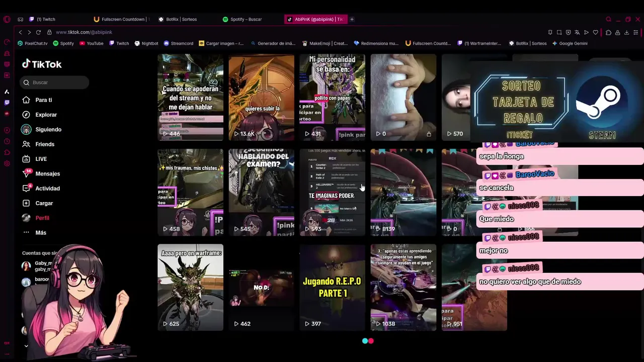Screen dimensions: 644x362
Task: Open a new tab with plus button
Action: coord(352,19)
